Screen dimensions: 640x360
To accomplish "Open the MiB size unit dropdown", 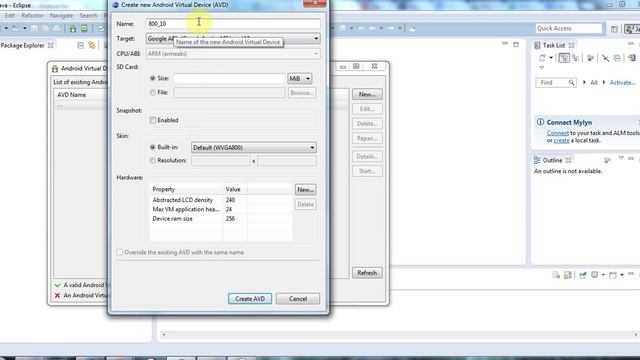I will pyautogui.click(x=300, y=78).
